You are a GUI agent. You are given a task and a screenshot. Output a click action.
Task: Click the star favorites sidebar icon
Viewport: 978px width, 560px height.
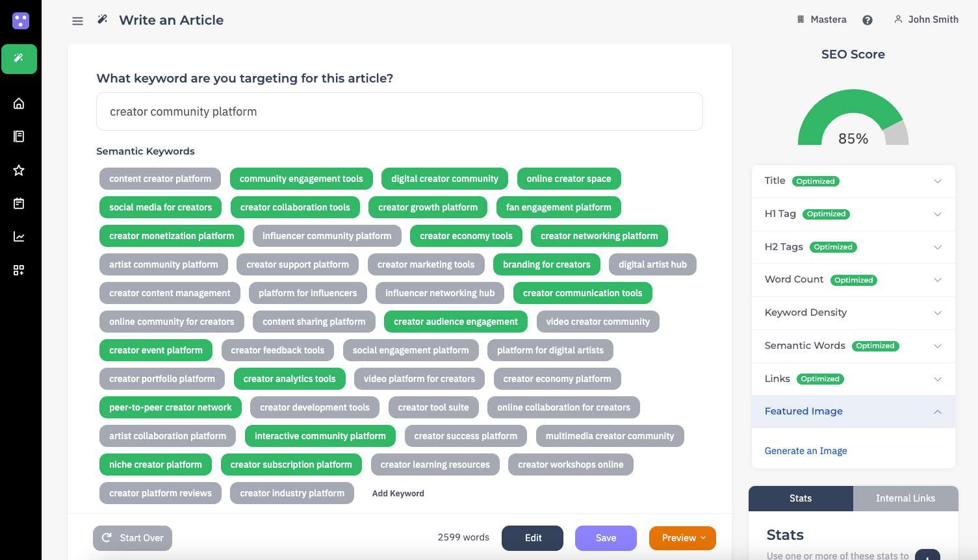[19, 170]
